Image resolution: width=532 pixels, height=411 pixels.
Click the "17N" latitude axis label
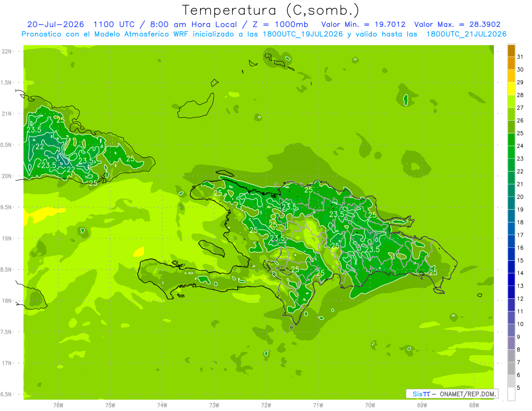click(7, 363)
